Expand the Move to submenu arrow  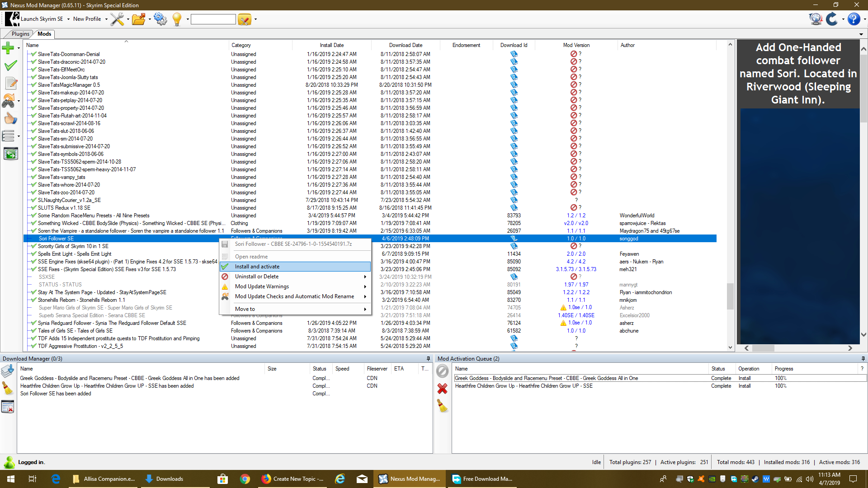click(365, 309)
